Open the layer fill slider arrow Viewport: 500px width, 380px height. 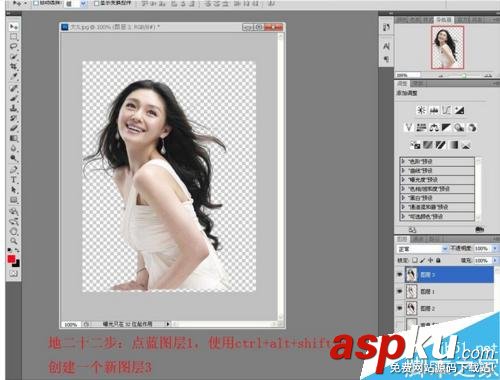495,260
